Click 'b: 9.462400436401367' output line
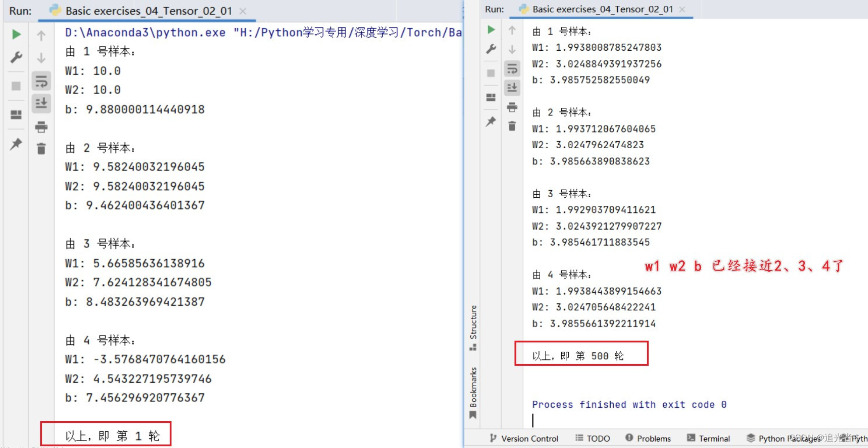Image resolution: width=868 pixels, height=448 pixels. coord(135,205)
